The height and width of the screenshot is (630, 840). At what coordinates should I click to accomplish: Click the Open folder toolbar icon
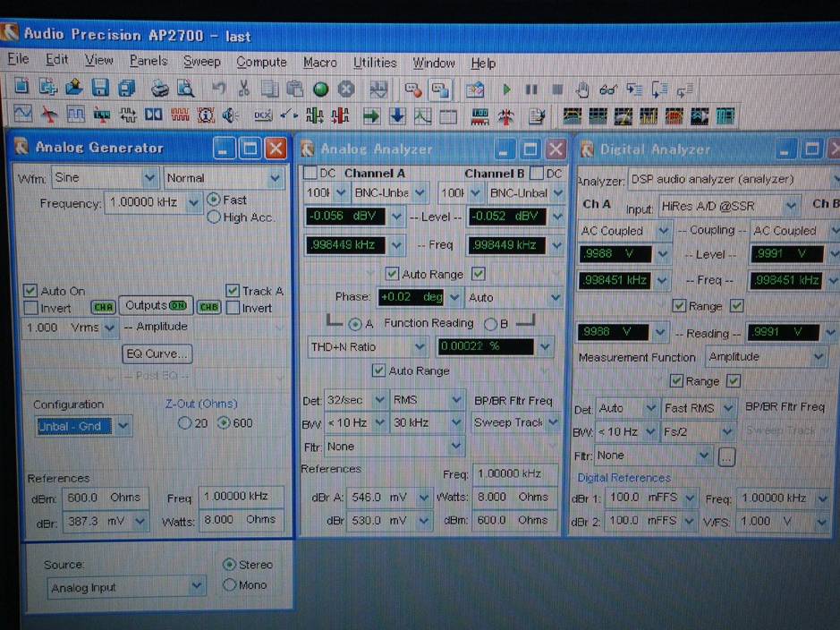tap(74, 87)
